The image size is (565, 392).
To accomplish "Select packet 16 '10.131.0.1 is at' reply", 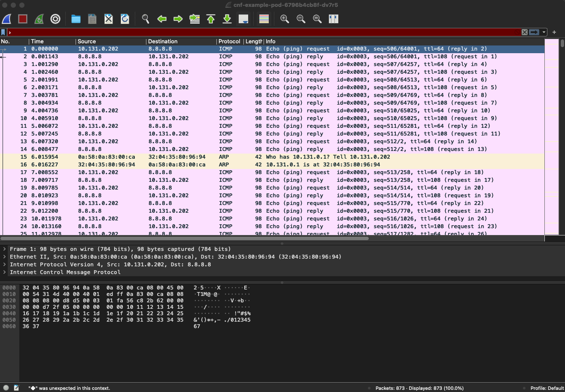I will coord(272,165).
